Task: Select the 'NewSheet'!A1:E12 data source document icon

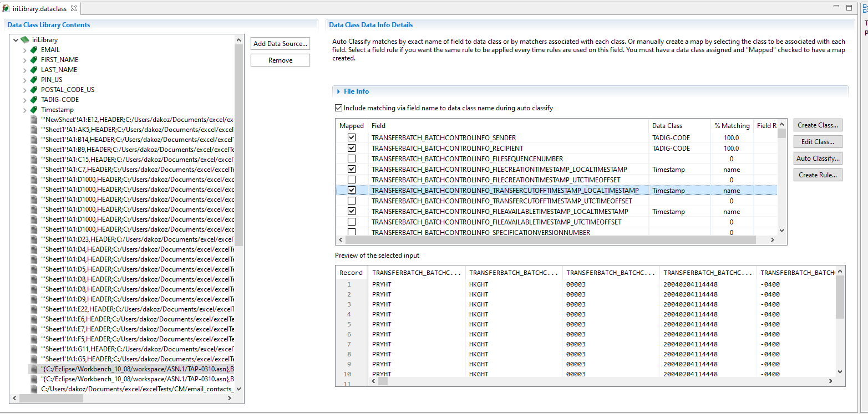Action: click(x=34, y=120)
